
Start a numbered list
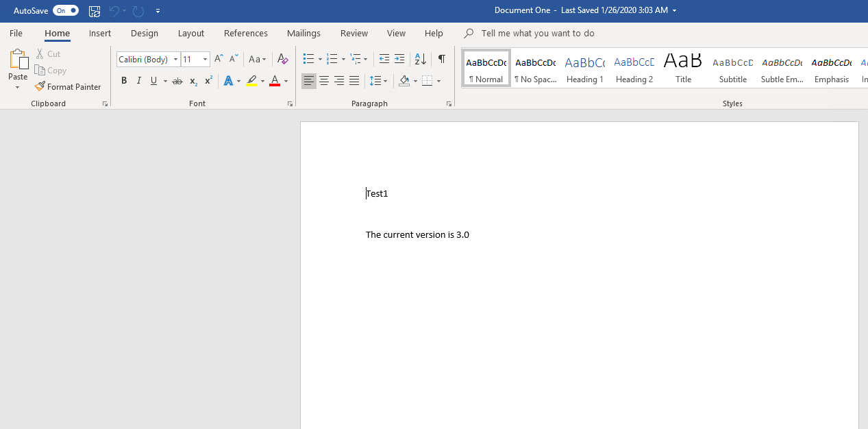(x=332, y=59)
